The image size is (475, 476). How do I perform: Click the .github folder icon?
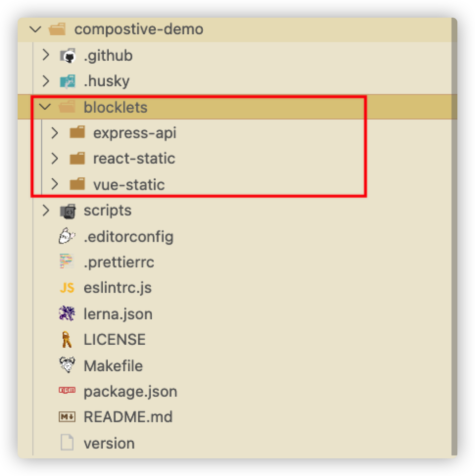coord(67,56)
